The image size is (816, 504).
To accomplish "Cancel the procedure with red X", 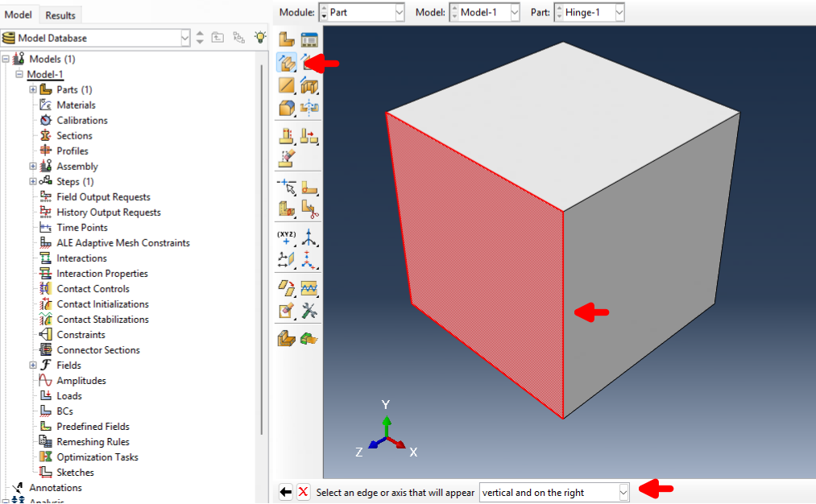I will coord(303,492).
